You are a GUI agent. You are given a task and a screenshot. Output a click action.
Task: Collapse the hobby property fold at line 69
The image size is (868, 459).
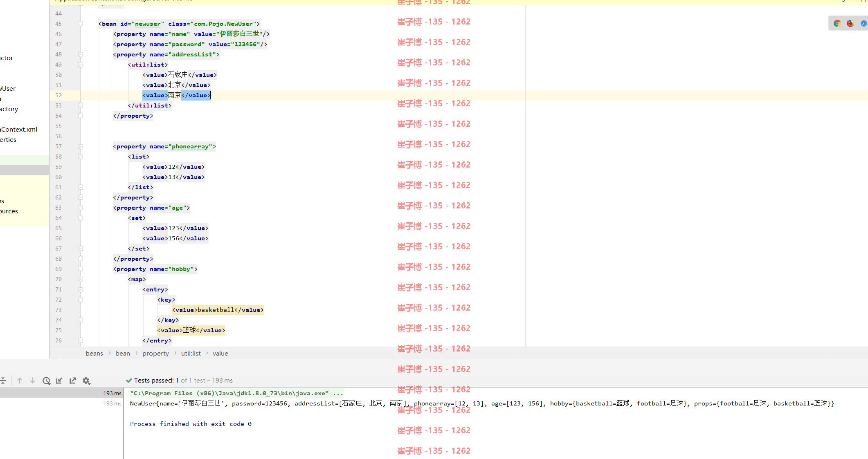coord(81,269)
